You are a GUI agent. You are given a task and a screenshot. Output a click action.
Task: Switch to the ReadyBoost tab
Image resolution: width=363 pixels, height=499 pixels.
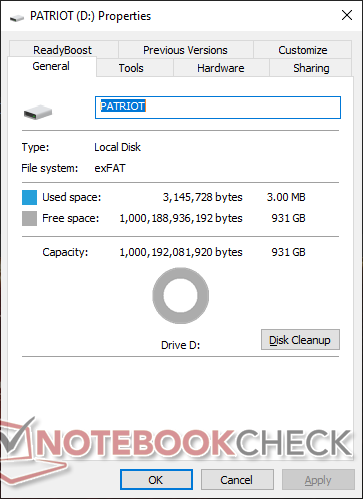pyautogui.click(x=62, y=50)
